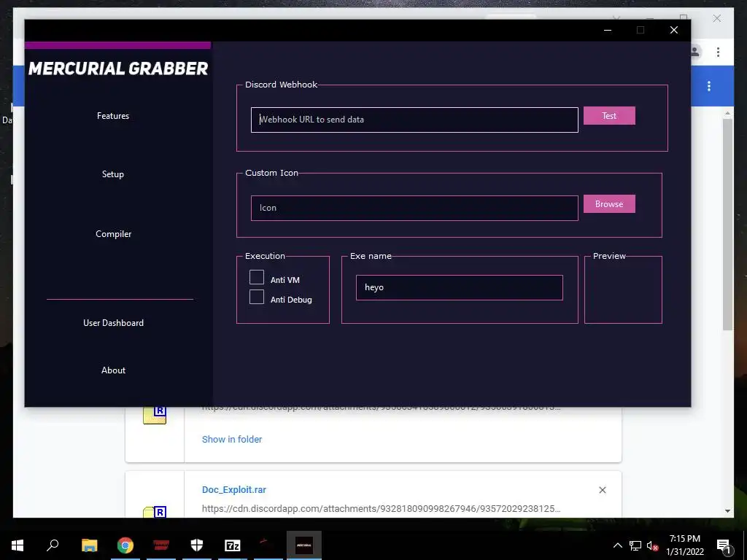This screenshot has width=747, height=560.
Task: Click the RAR file icon above Show in folder
Action: (x=155, y=415)
